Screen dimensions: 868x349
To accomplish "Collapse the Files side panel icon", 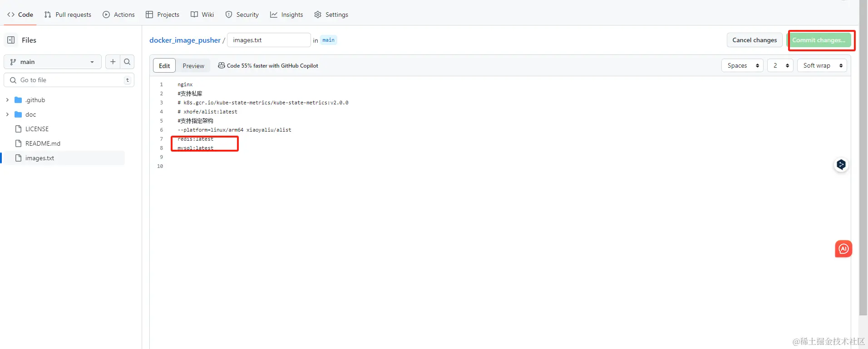I will tap(11, 40).
